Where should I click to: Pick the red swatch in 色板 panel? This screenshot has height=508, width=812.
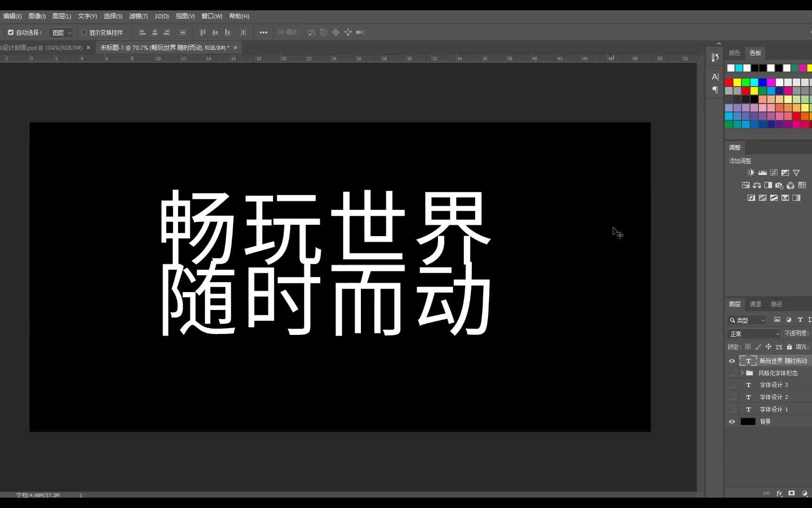729,81
